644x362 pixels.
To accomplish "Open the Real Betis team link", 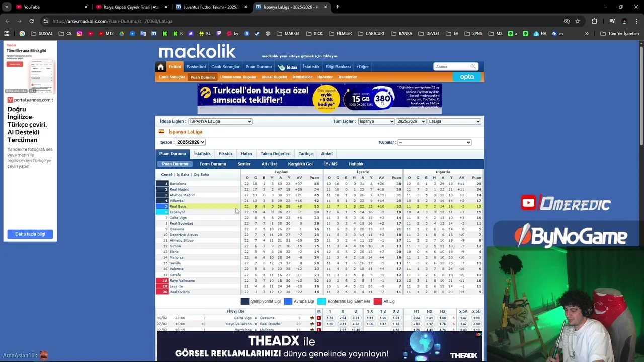I will 178,206.
